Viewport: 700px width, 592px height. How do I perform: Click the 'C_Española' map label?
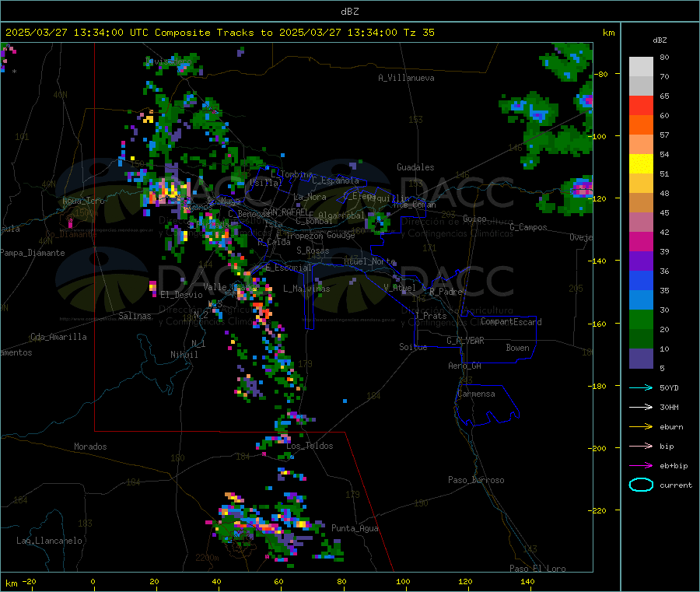click(335, 180)
